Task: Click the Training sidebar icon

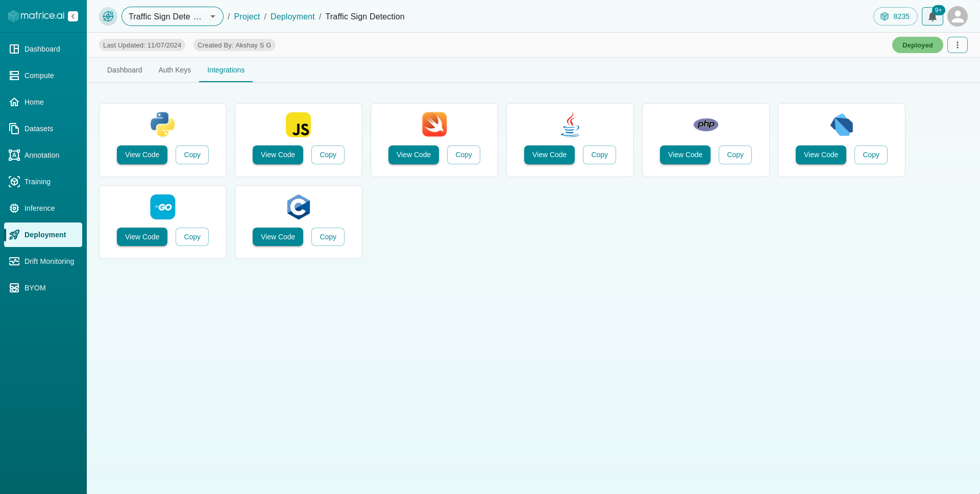Action: click(14, 182)
